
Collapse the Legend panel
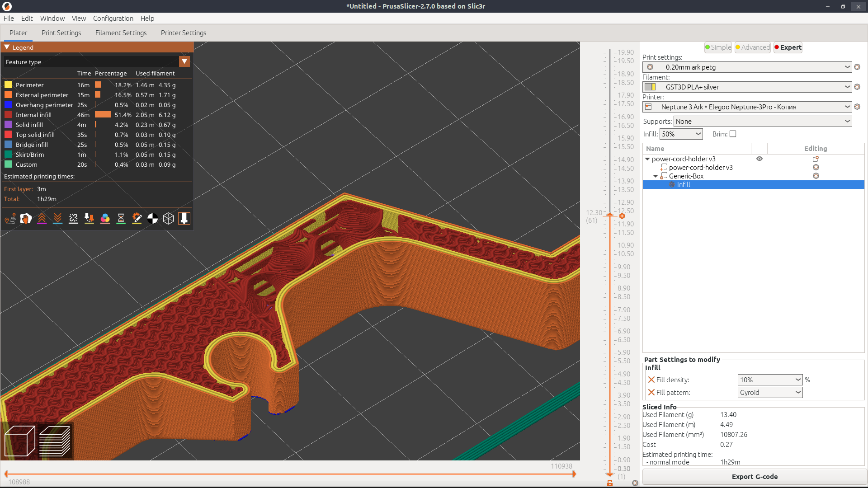click(7, 47)
